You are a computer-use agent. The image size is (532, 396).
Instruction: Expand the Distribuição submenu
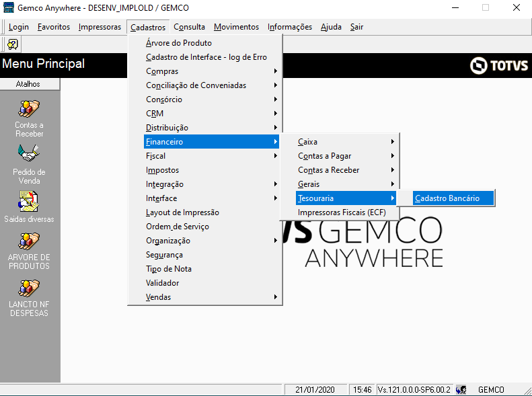point(211,128)
